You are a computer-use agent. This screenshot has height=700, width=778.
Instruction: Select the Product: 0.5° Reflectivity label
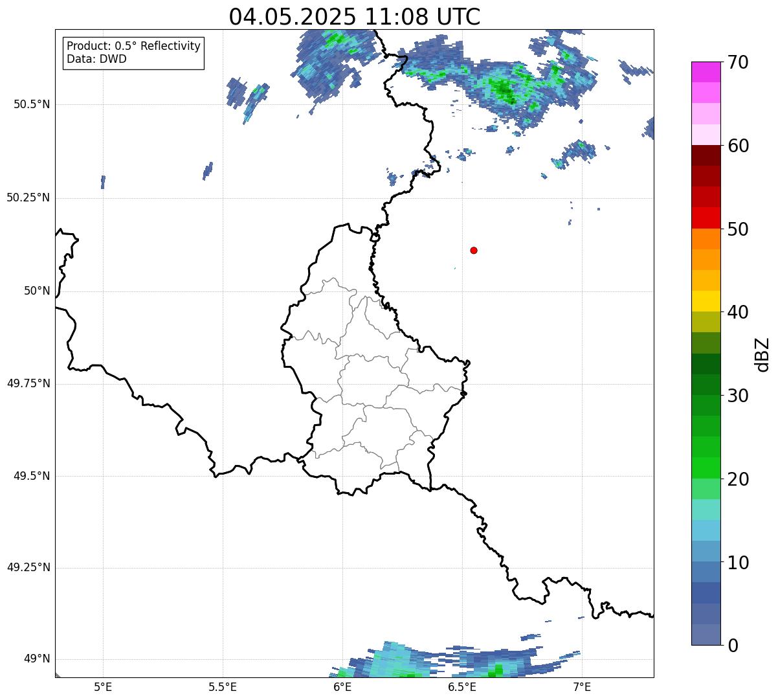pos(134,47)
